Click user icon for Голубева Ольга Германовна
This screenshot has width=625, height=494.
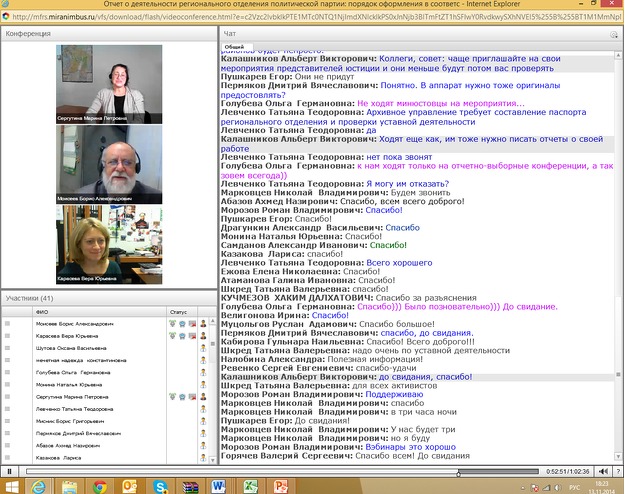pos(203,372)
